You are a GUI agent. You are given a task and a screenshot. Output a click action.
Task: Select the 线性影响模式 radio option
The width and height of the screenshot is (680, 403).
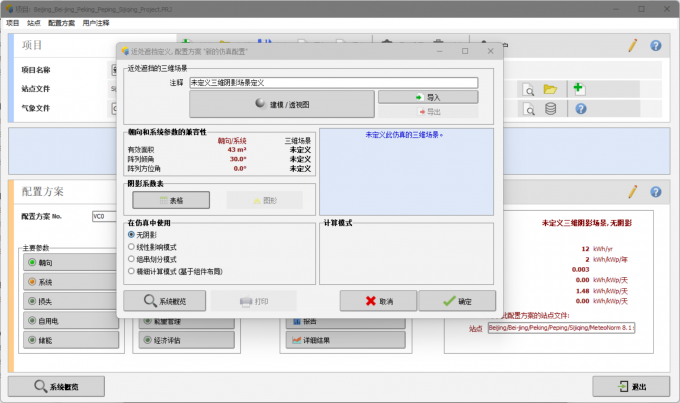pyautogui.click(x=131, y=246)
